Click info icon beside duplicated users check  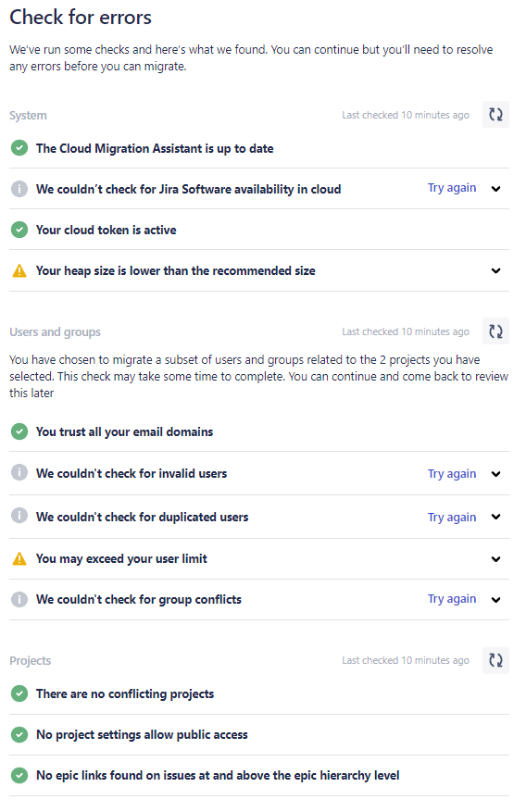coord(19,517)
